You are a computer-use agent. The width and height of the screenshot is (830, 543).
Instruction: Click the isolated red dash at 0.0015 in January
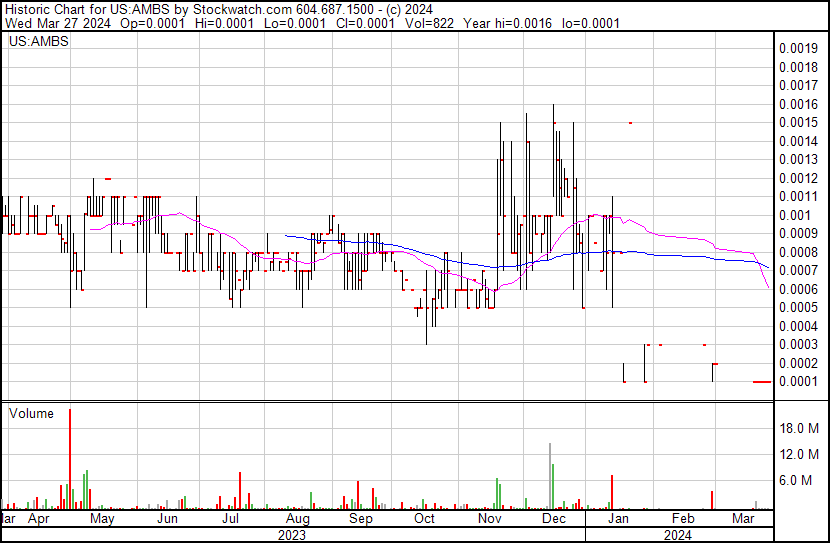[630, 123]
